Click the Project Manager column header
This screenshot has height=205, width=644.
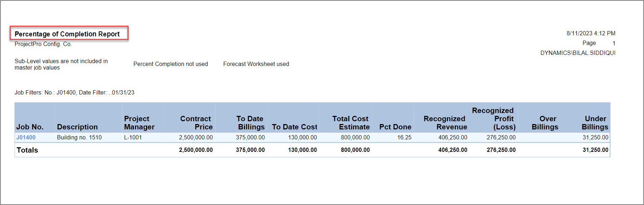pyautogui.click(x=139, y=123)
